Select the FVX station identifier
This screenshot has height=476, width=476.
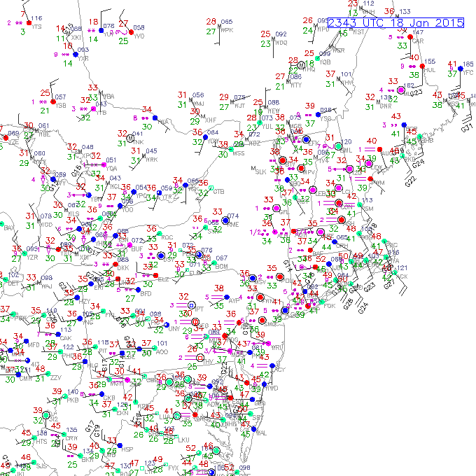pos(174,468)
